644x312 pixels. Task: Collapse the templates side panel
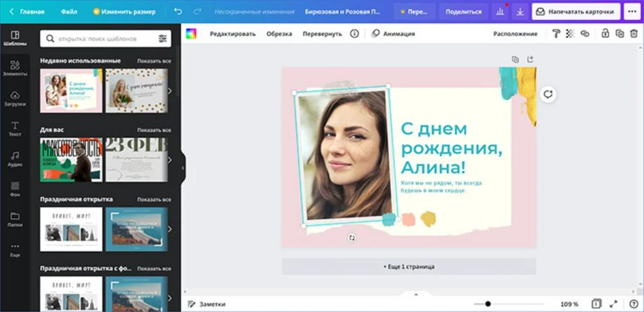182,168
